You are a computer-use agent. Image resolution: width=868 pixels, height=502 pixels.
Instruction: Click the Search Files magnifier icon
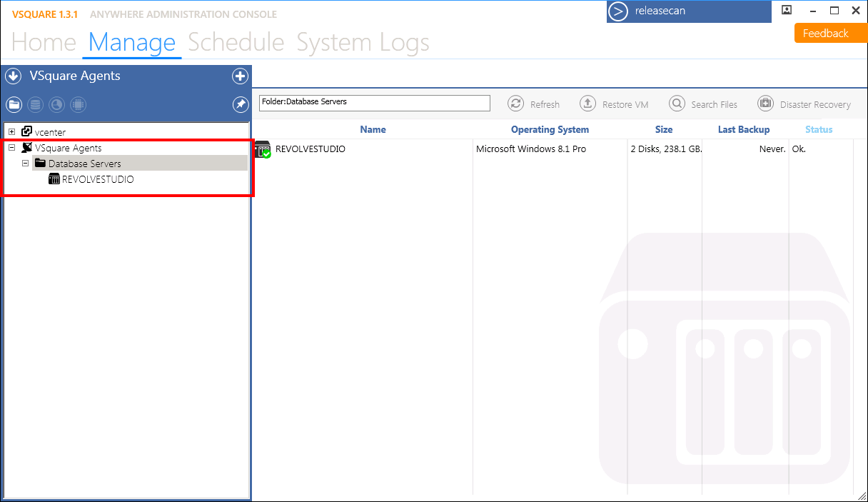677,104
